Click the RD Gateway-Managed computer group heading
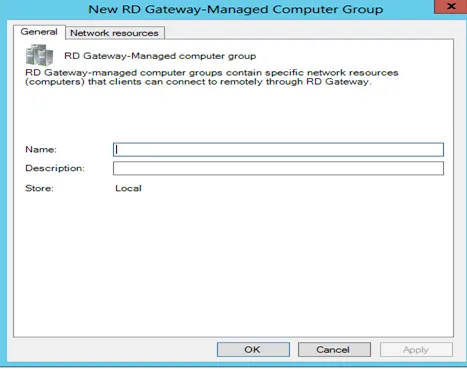This screenshot has width=467, height=369. [x=160, y=56]
